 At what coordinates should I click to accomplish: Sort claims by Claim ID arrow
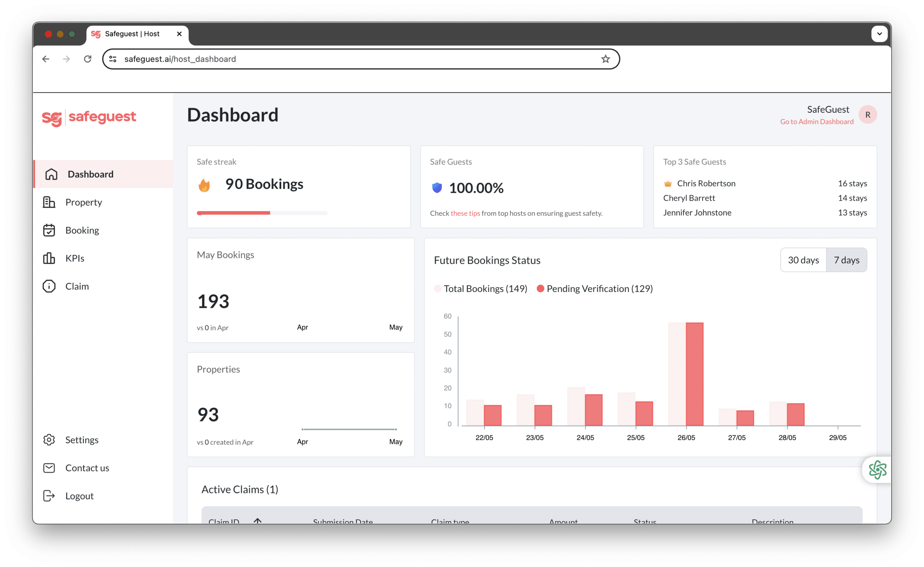(257, 520)
